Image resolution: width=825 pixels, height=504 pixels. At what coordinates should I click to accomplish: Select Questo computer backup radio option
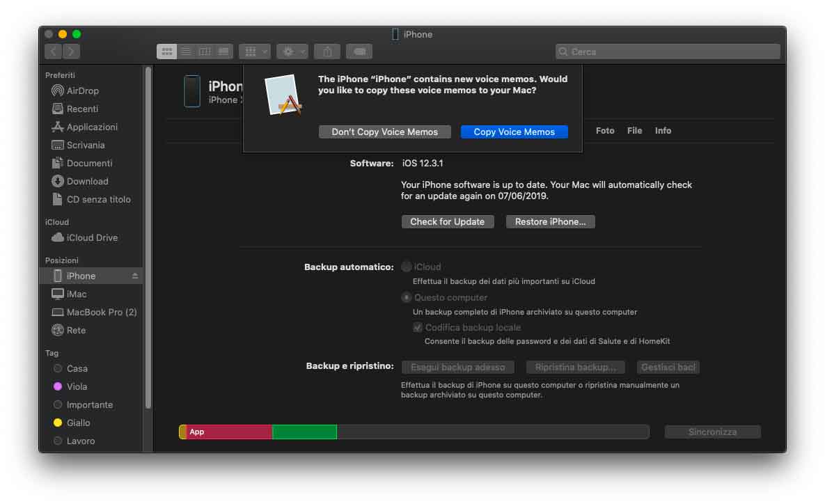pos(406,297)
